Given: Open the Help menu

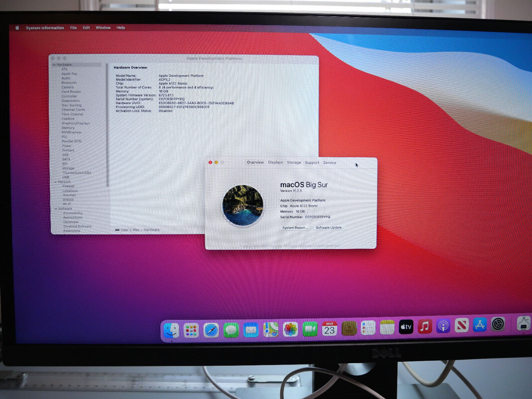Looking at the screenshot, I should tap(121, 28).
